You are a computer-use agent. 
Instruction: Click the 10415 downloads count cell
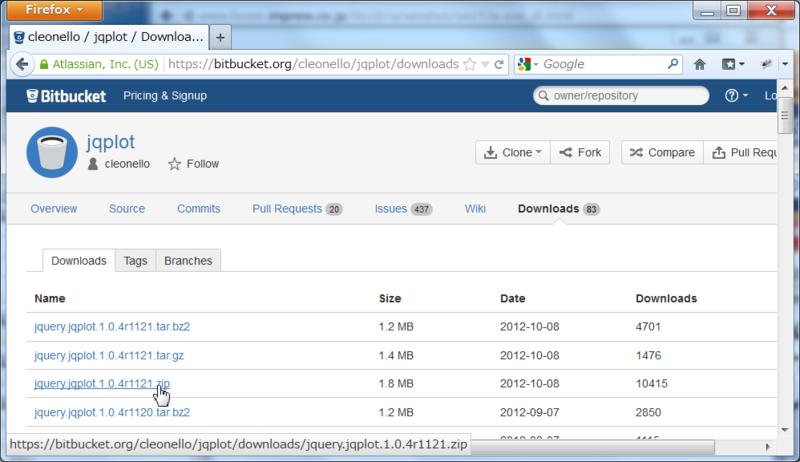[651, 383]
